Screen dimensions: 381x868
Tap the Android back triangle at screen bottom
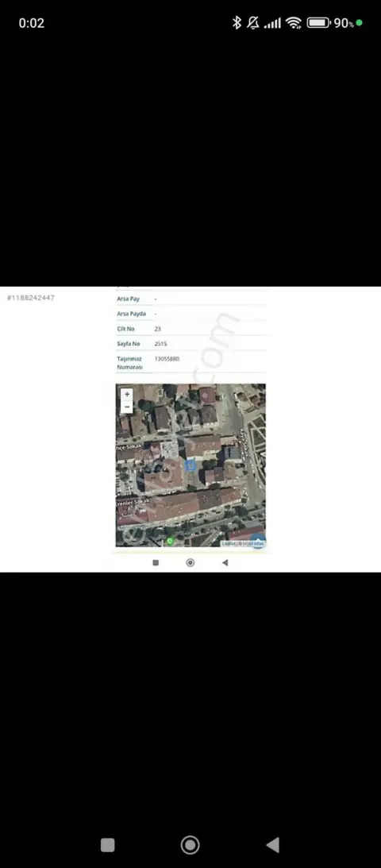272,845
